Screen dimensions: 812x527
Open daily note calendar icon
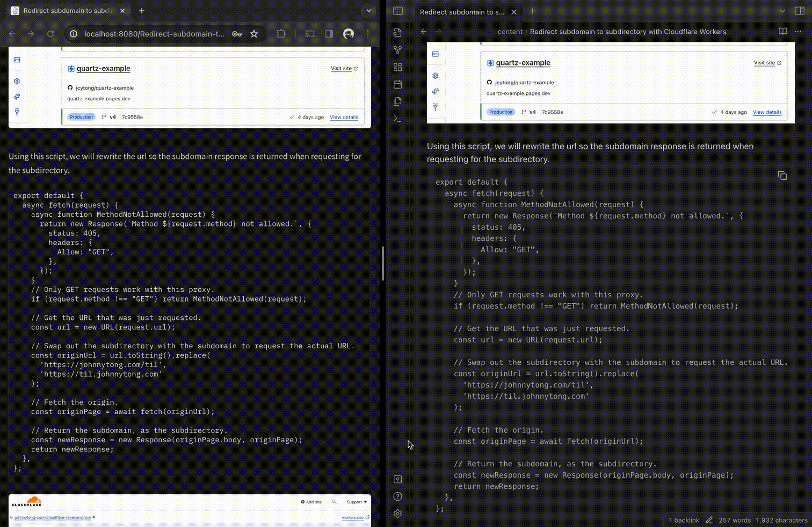[397, 84]
